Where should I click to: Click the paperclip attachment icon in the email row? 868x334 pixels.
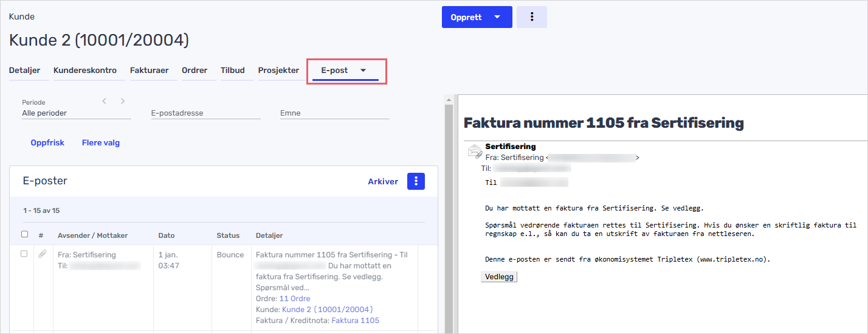(x=42, y=254)
